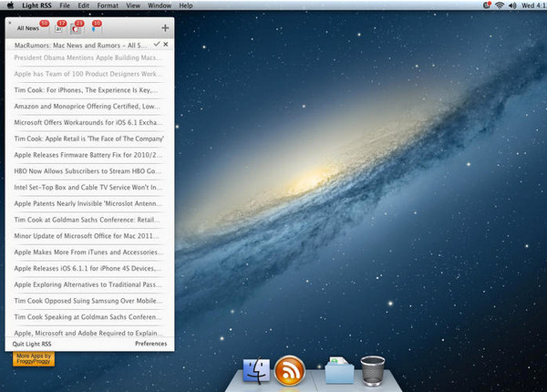This screenshot has width=547, height=392.
Task: Select the feed icon with the 23 badge
Action: coord(76,27)
